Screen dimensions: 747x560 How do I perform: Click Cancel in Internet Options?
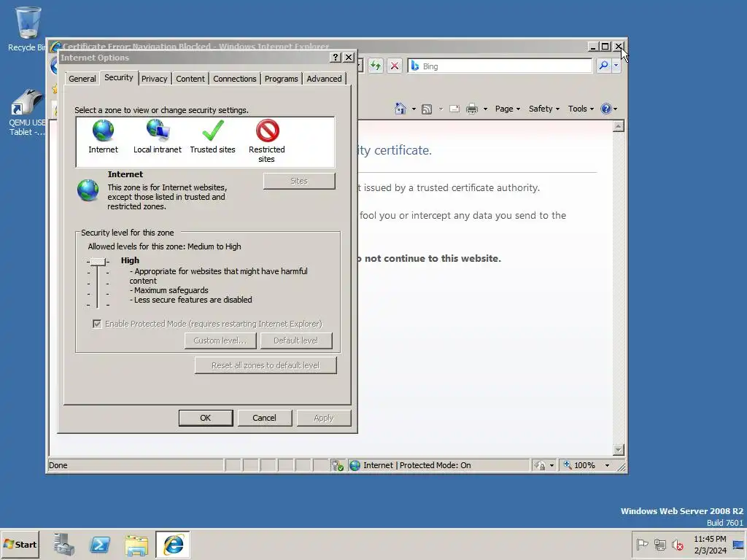(264, 418)
